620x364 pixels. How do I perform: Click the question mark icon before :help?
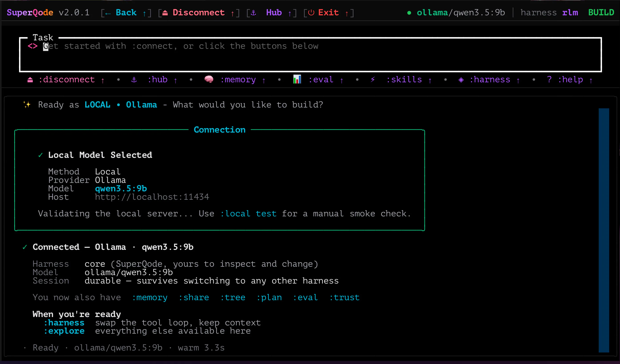549,79
